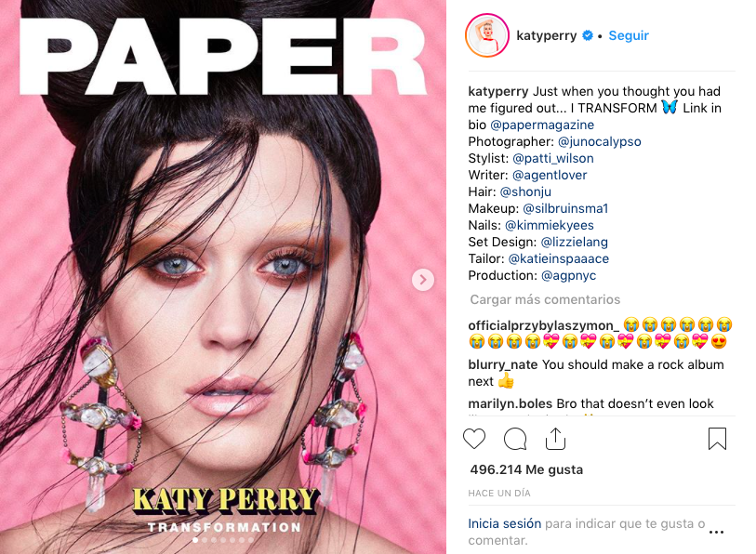View the 496.214 Me gusta likes list
The width and height of the screenshot is (756, 554).
click(526, 469)
